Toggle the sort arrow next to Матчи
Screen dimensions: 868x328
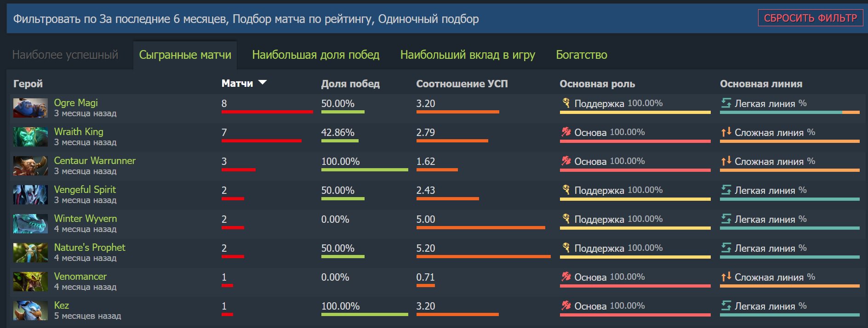263,83
